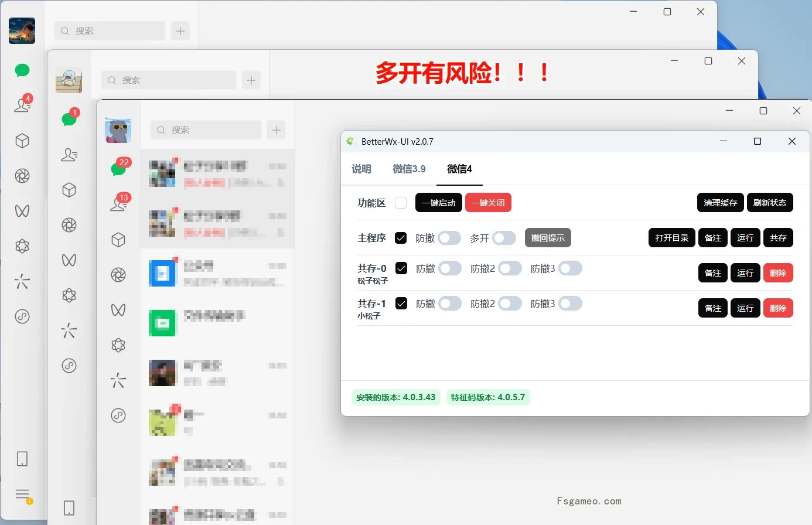Click the '特征码版本: 4.0.5.7' label
The image size is (812, 525).
click(x=488, y=397)
